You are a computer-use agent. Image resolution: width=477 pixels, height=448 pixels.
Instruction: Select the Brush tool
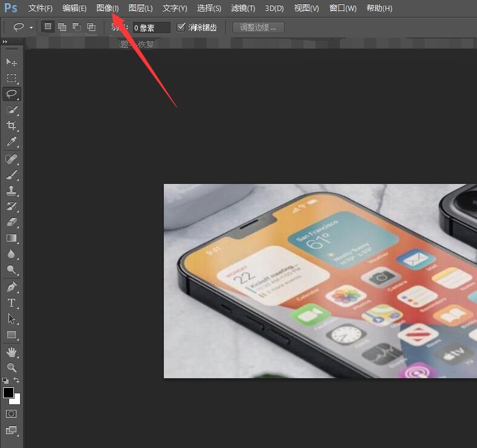pyautogui.click(x=12, y=175)
